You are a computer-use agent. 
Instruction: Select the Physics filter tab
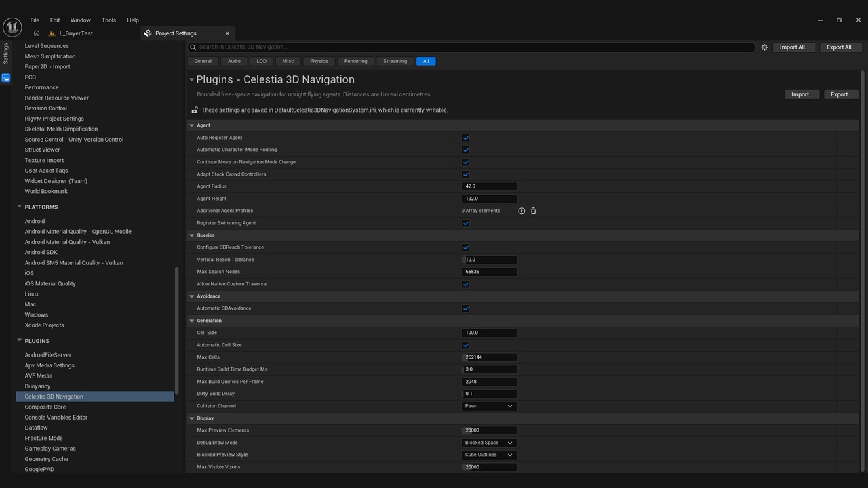tap(319, 61)
